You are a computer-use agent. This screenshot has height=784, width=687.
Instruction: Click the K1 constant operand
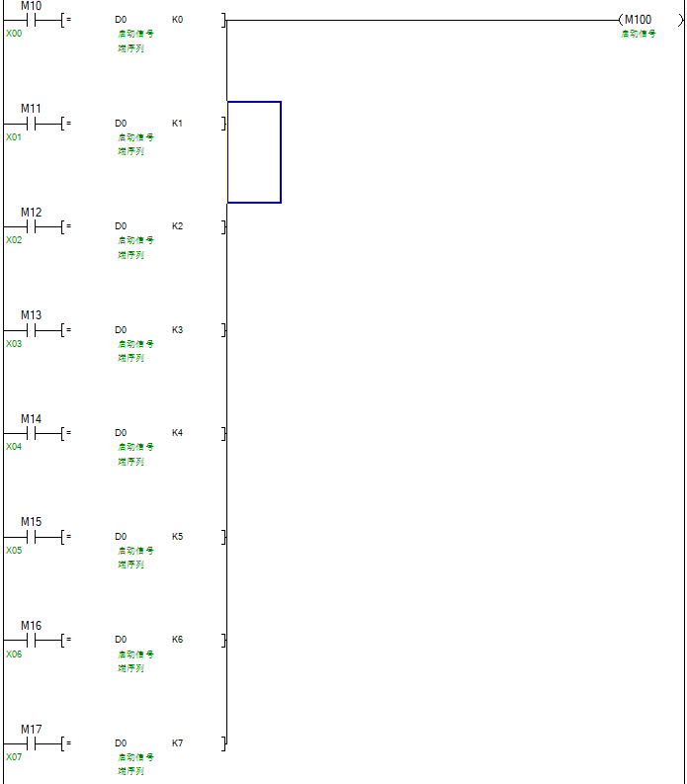click(x=177, y=124)
